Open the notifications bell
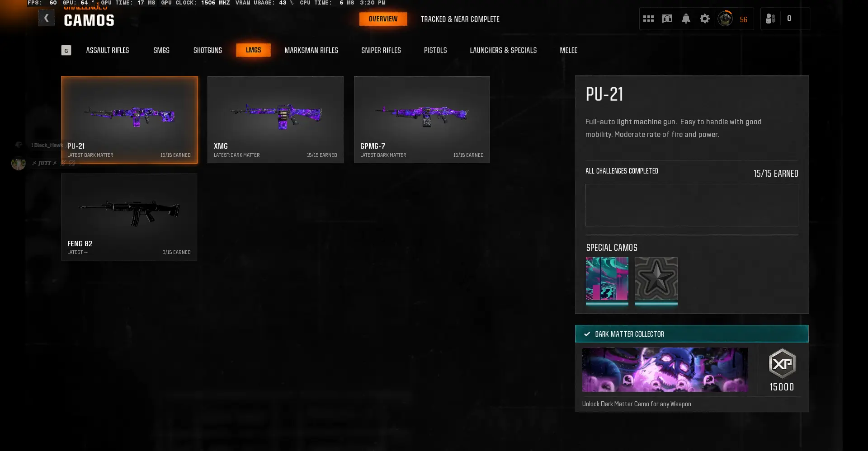868x451 pixels. point(686,19)
